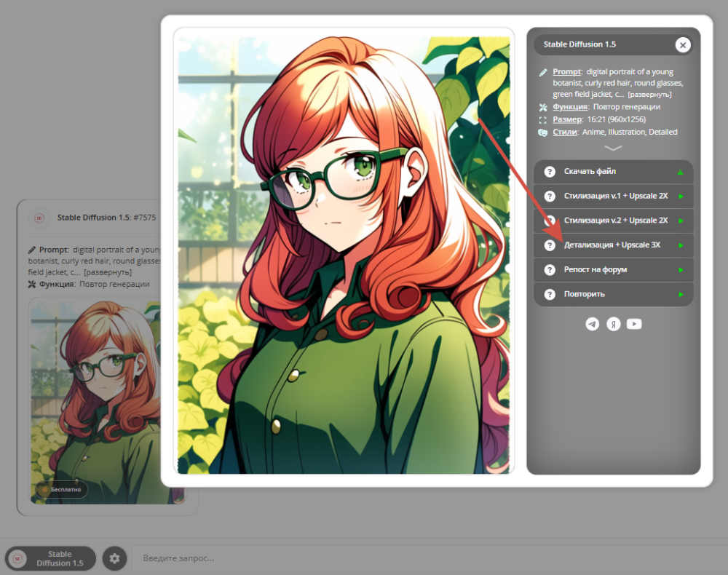
Task: Close the Stable Diffusion 1.5 panel
Action: coord(683,45)
